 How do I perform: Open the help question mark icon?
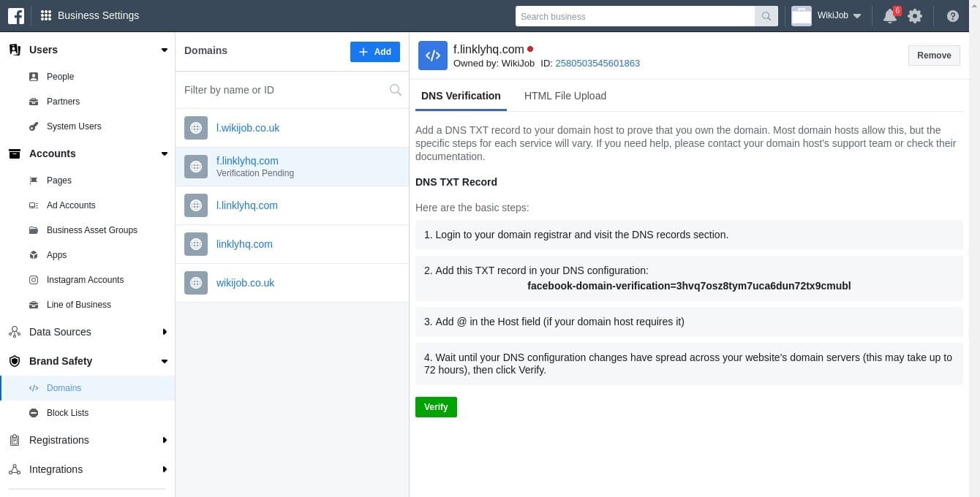(953, 15)
